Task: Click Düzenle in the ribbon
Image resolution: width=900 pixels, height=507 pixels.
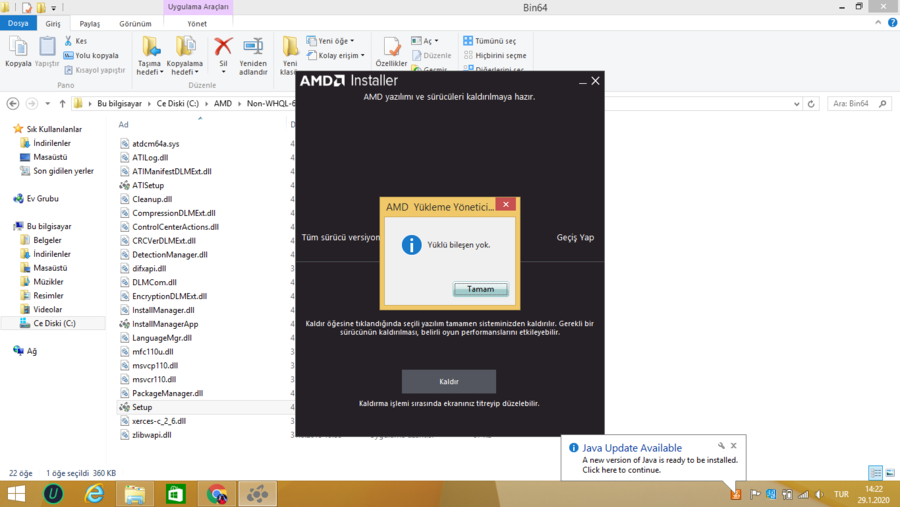Action: [432, 56]
